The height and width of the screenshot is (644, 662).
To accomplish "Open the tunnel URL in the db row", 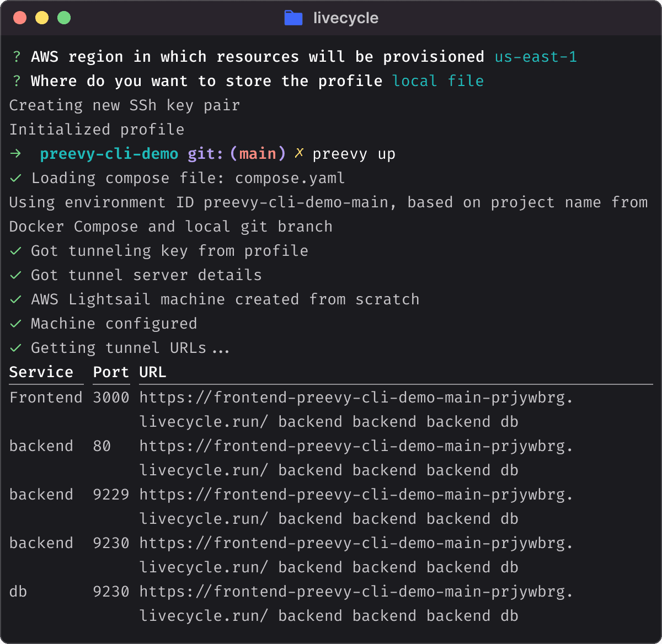I will (356, 604).
